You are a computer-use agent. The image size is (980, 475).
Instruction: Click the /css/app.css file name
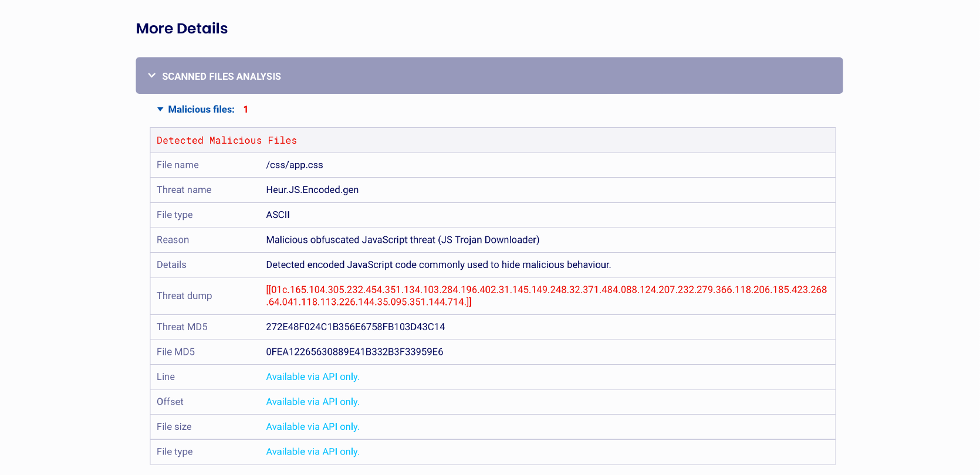pyautogui.click(x=295, y=165)
